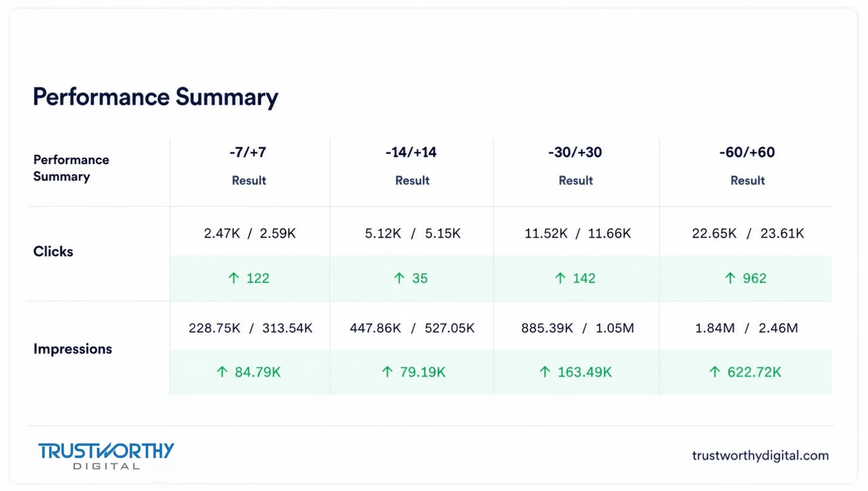Click the Trustworthy Digital logo
This screenshot has height=491, width=868.
pyautogui.click(x=106, y=456)
